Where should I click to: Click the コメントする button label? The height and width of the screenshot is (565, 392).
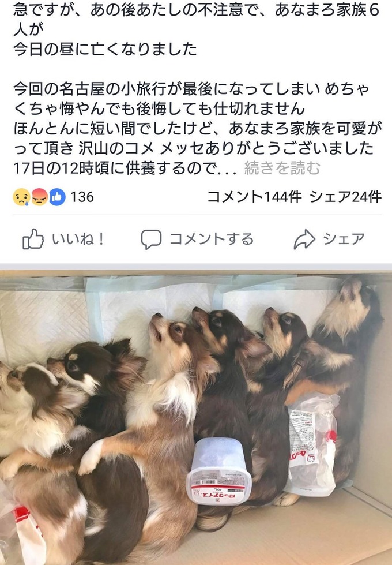point(212,239)
